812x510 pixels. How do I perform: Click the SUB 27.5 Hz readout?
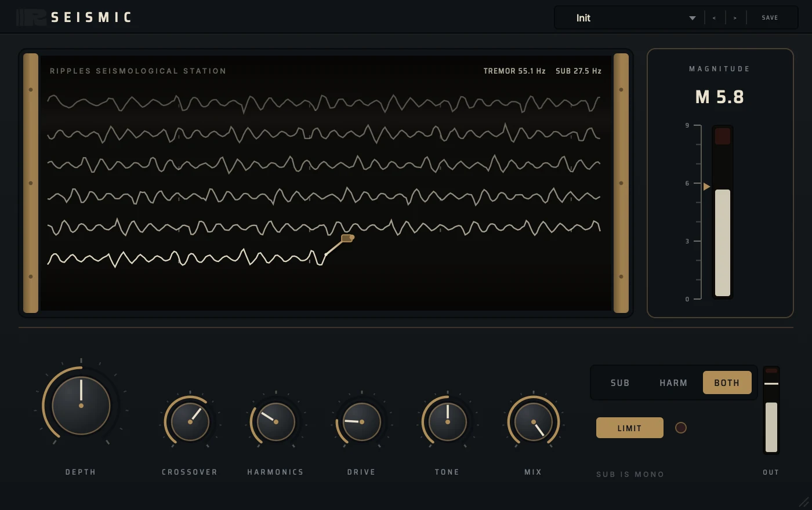(578, 71)
